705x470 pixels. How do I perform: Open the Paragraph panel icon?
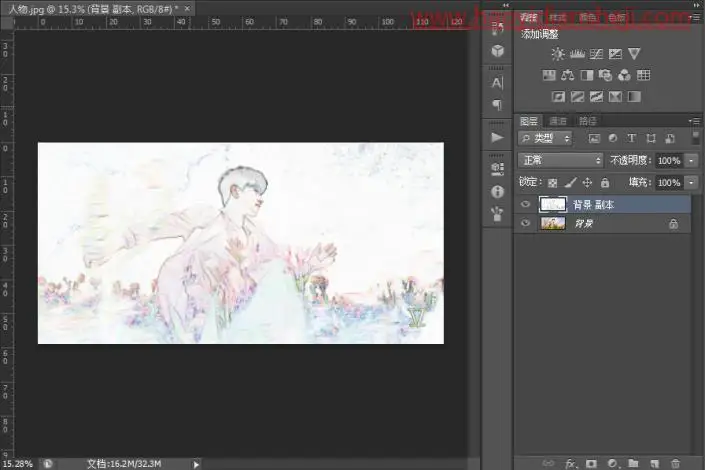click(x=497, y=105)
